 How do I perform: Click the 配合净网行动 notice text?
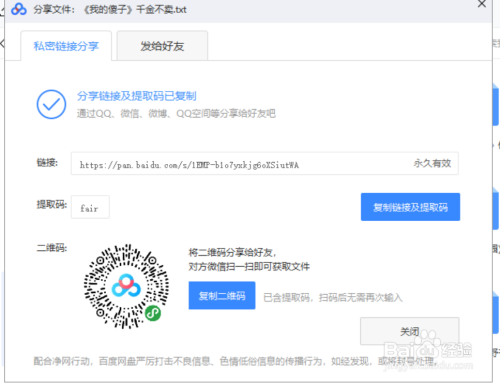coord(235,361)
